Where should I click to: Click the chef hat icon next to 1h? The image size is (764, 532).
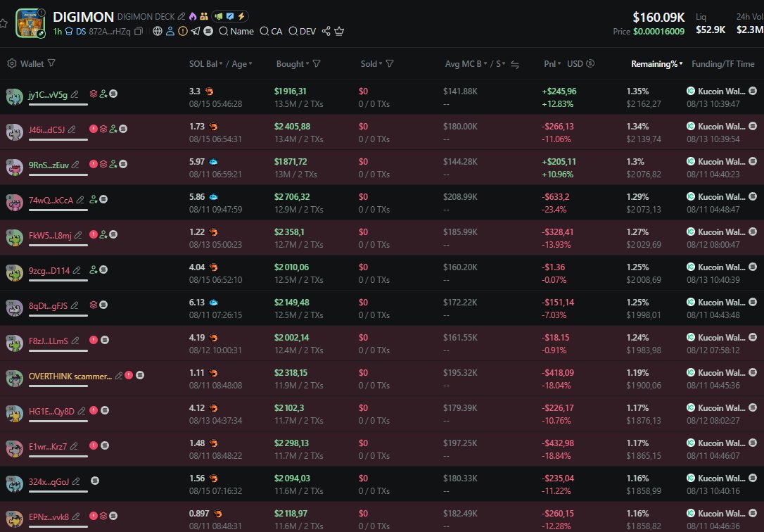[x=69, y=31]
